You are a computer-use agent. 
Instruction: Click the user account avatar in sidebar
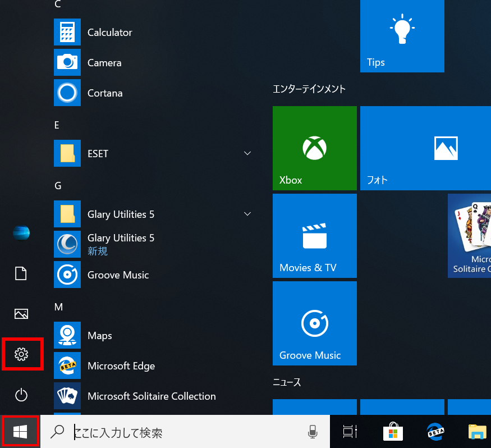(21, 233)
